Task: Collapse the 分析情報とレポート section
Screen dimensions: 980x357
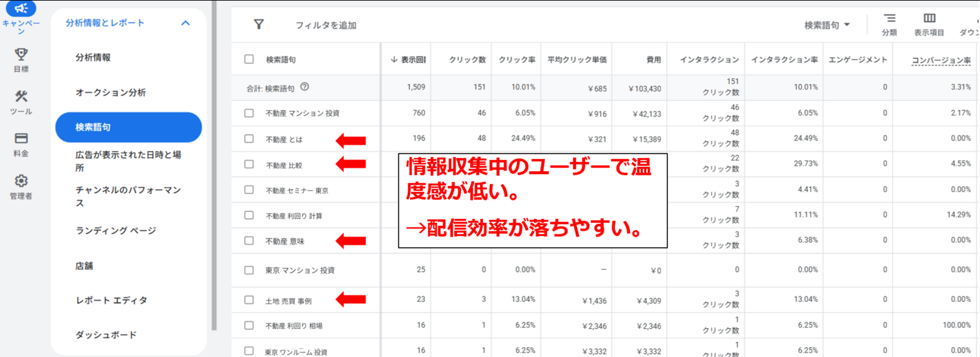Action: pyautogui.click(x=186, y=23)
